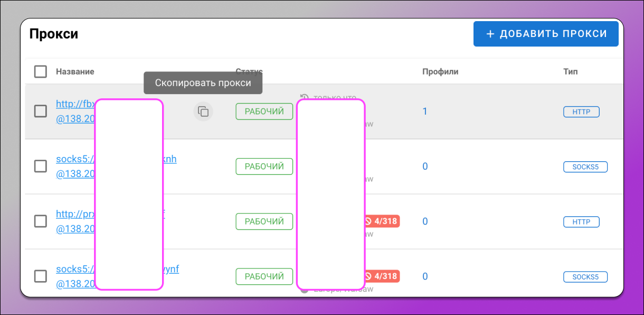Check the last proxy row checkbox

(x=40, y=276)
